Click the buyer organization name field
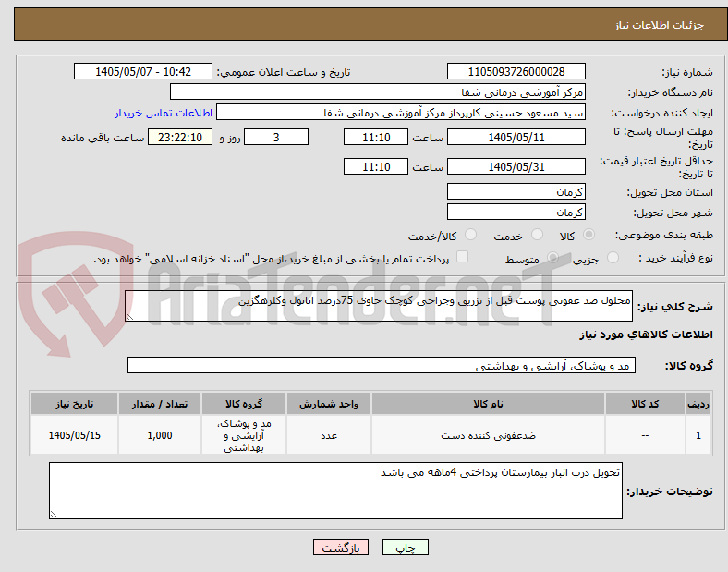Screen dimensions: 728x572 (378, 91)
